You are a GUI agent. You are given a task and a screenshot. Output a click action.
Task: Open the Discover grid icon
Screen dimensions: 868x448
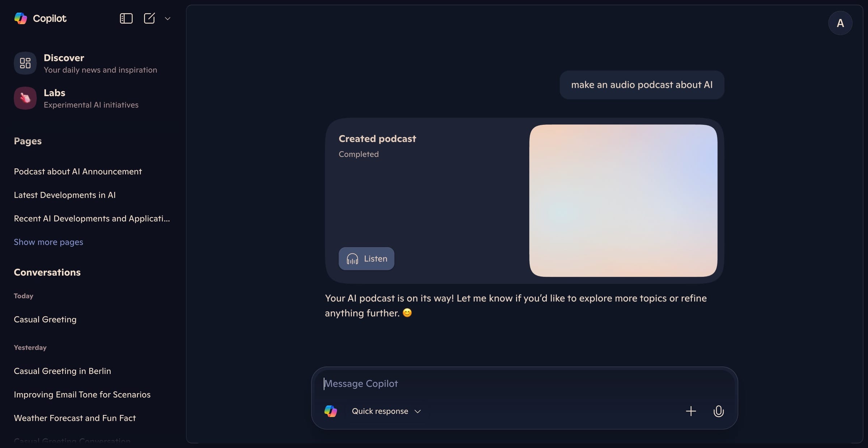tap(25, 63)
